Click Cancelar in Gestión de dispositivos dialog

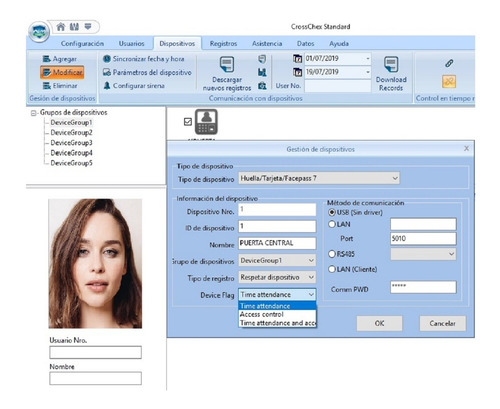442,323
